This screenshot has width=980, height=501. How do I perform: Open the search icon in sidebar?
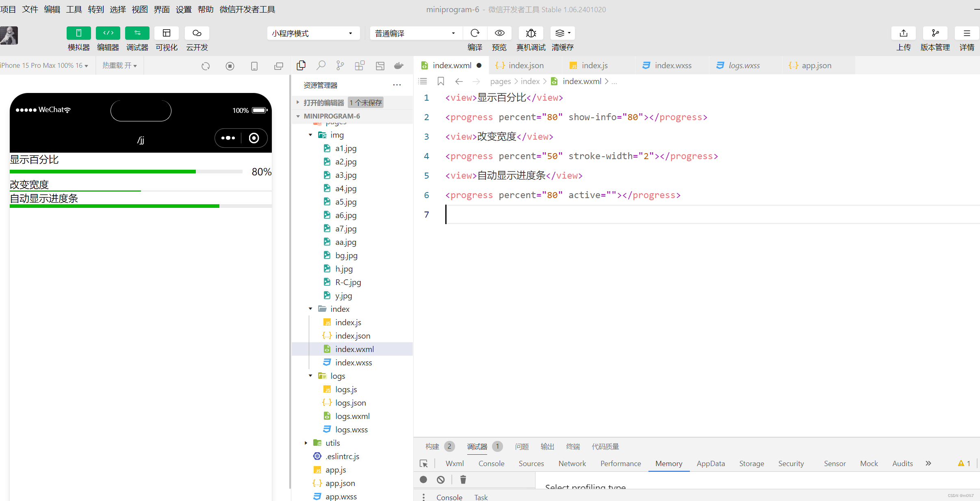(321, 65)
